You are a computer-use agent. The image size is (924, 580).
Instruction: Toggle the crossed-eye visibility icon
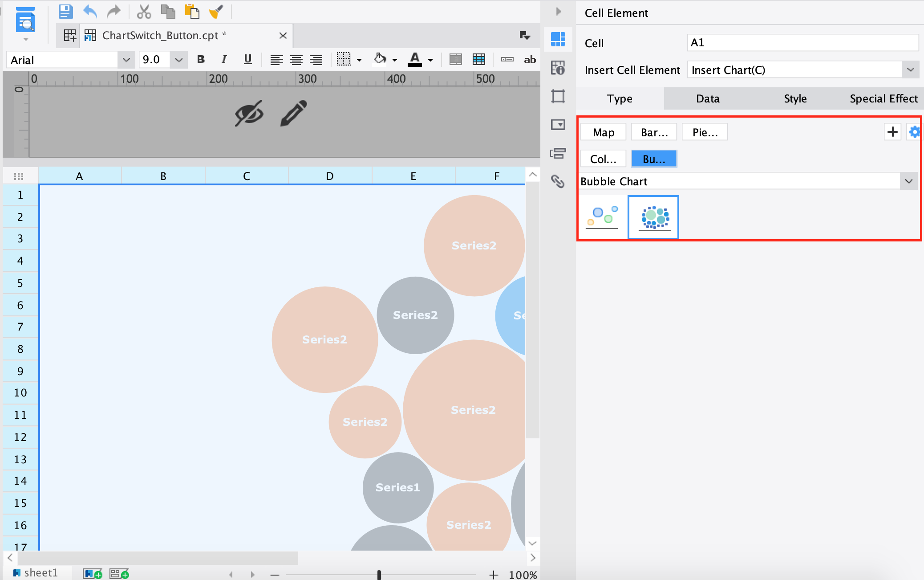point(249,113)
